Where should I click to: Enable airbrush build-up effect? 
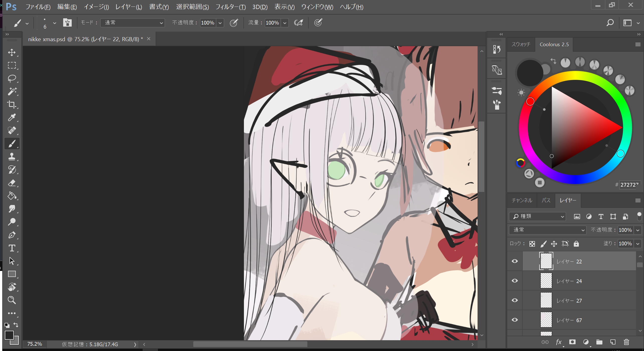[x=298, y=23]
